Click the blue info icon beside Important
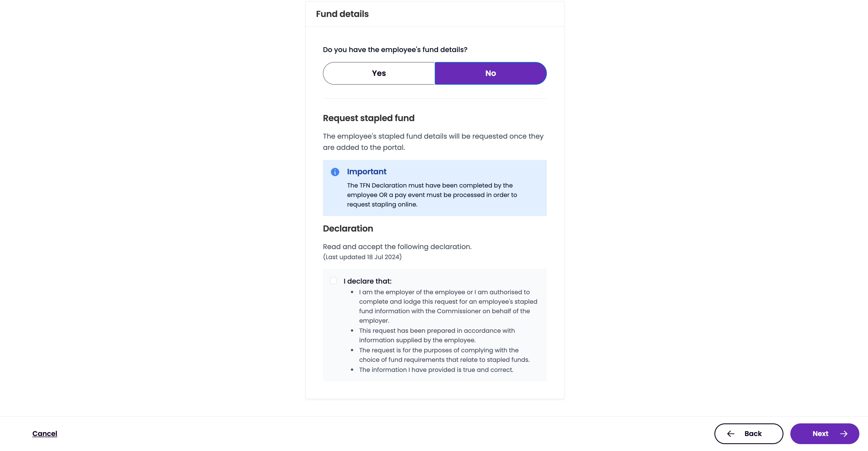 335,172
